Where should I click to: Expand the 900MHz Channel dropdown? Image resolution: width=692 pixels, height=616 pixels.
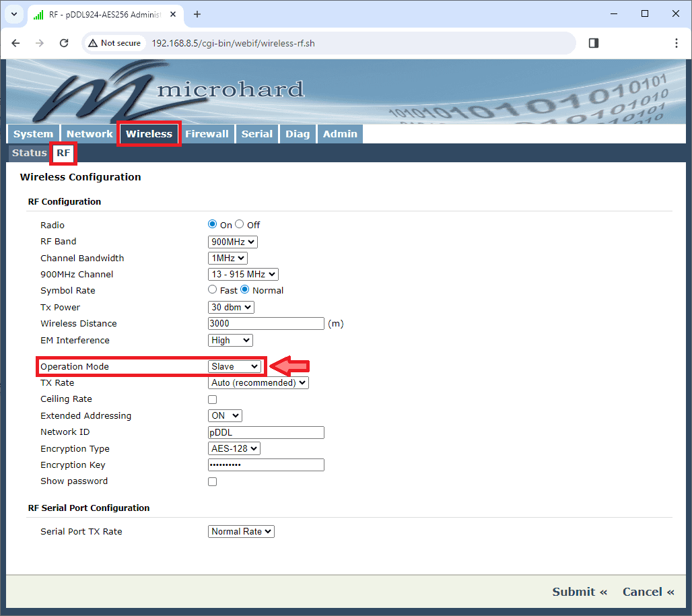click(243, 274)
